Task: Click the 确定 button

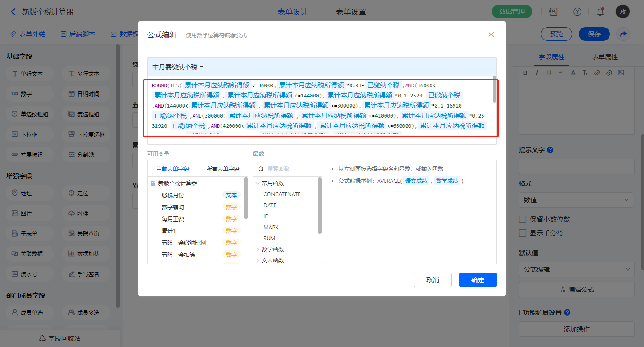Action: pos(477,280)
